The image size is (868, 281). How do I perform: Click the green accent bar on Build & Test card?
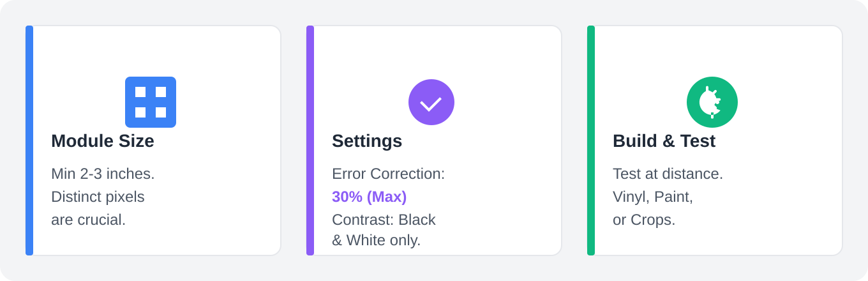(591, 140)
